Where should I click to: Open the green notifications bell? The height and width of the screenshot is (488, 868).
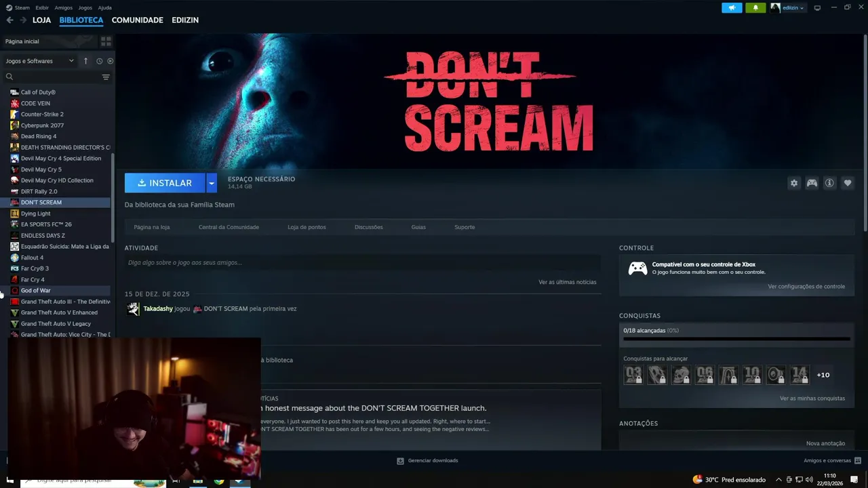tap(755, 7)
